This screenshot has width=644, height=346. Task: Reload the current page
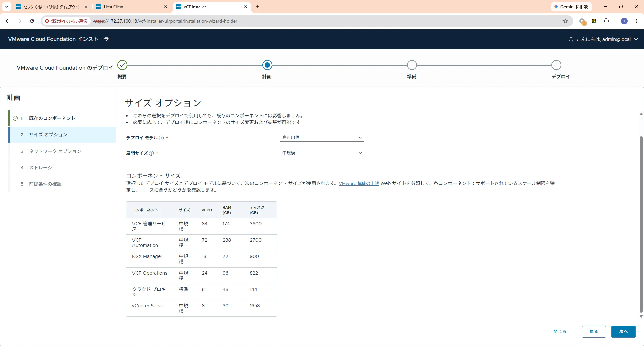tap(32, 21)
